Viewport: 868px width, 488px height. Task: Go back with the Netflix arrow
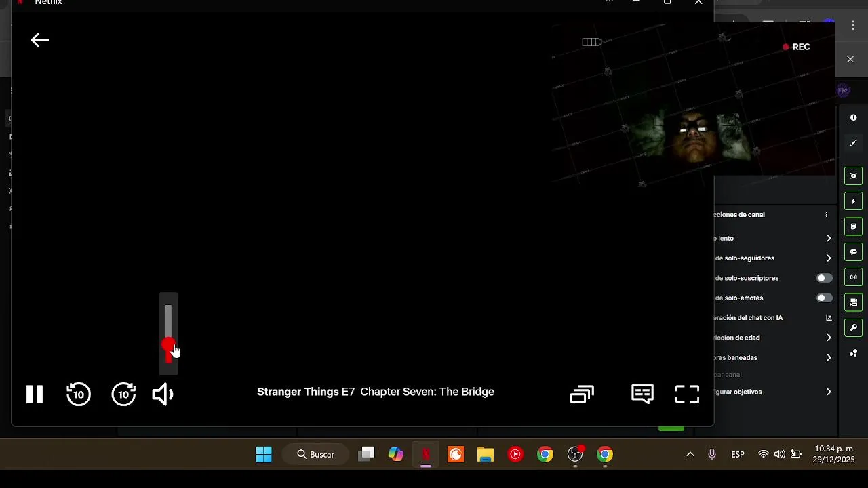click(40, 41)
